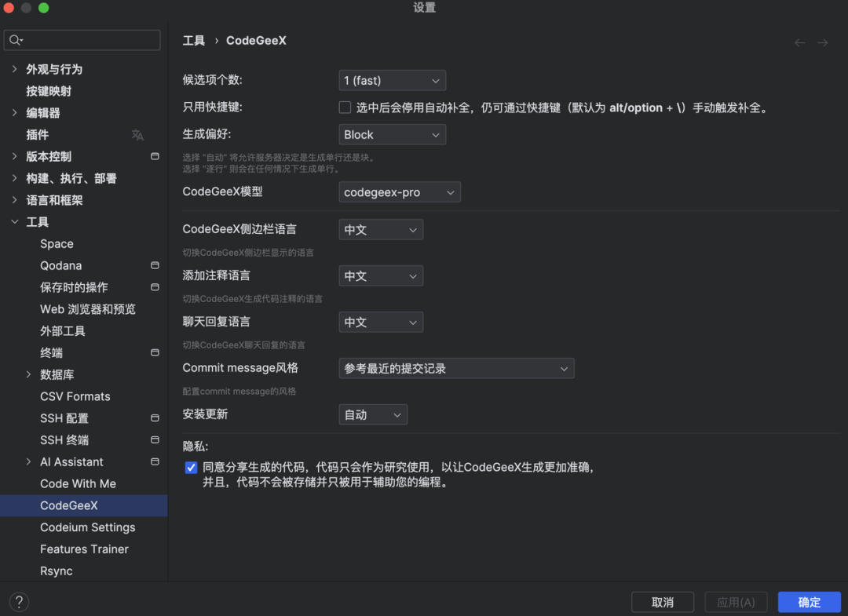This screenshot has height=616, width=848.
Task: Click the project-level icon beside SSH 配置
Action: pos(155,418)
